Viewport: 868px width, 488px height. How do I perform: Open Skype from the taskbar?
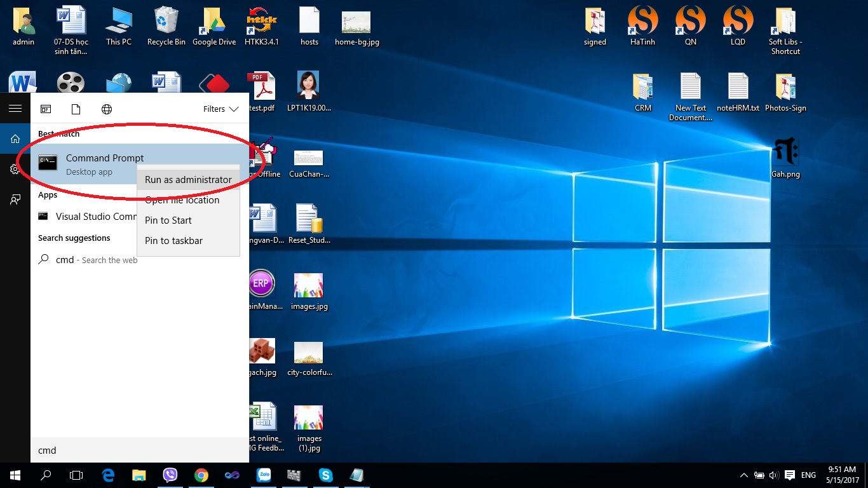click(326, 475)
